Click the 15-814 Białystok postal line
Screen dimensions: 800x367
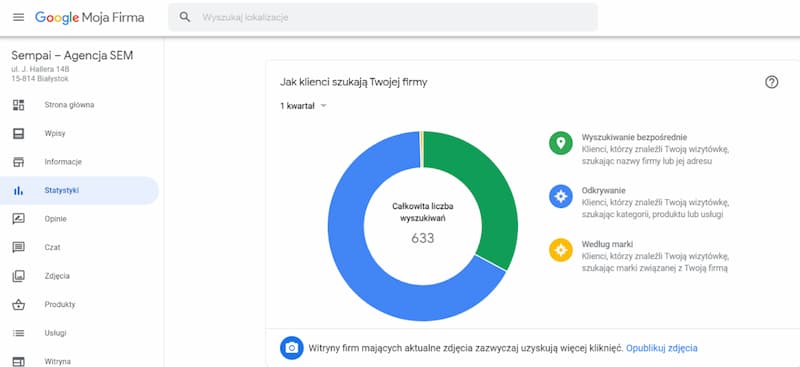(x=40, y=79)
